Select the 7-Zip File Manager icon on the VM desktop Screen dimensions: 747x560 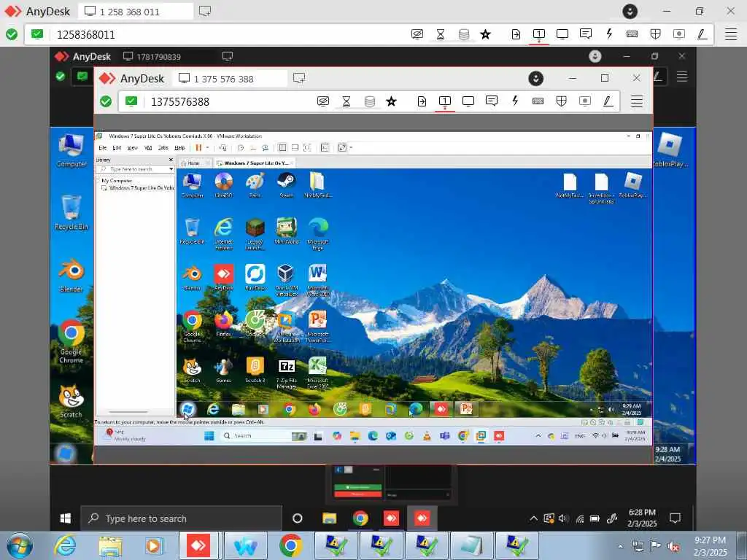[x=286, y=373]
